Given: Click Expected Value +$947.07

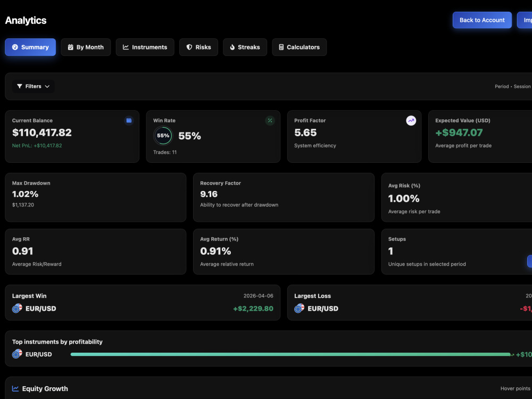Looking at the screenshot, I should pos(459,132).
